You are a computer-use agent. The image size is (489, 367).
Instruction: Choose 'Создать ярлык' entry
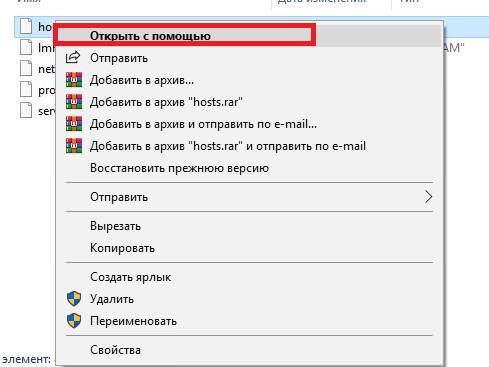(x=250, y=277)
